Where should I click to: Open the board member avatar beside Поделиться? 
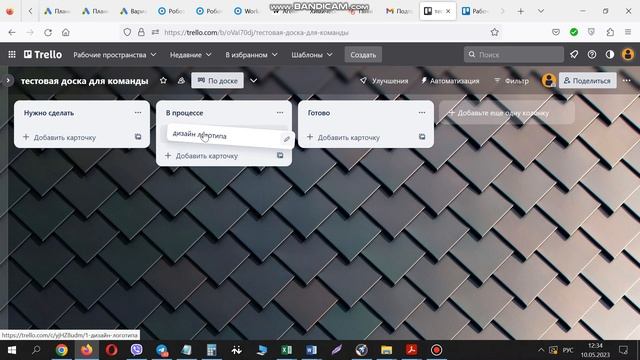tap(549, 80)
